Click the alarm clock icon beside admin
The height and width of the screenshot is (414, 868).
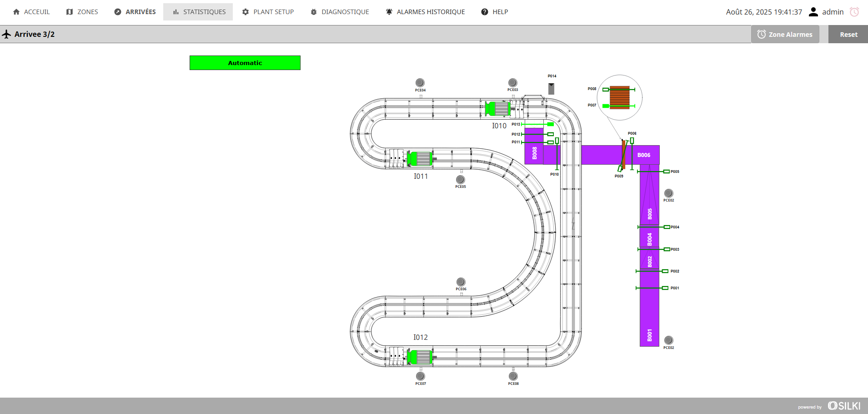click(x=854, y=12)
